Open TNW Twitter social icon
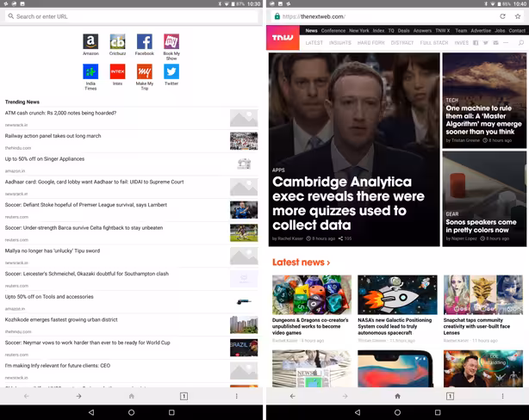 coord(485,43)
